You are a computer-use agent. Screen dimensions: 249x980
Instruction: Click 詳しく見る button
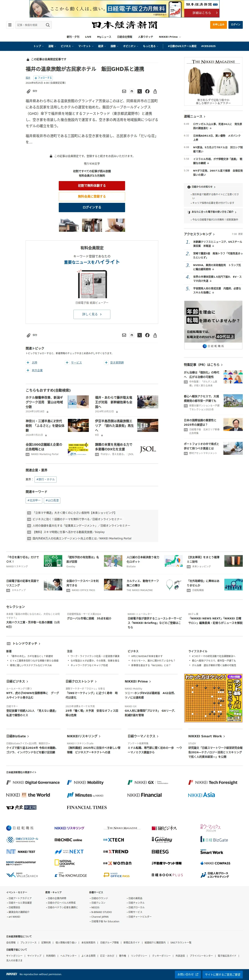[92, 314]
